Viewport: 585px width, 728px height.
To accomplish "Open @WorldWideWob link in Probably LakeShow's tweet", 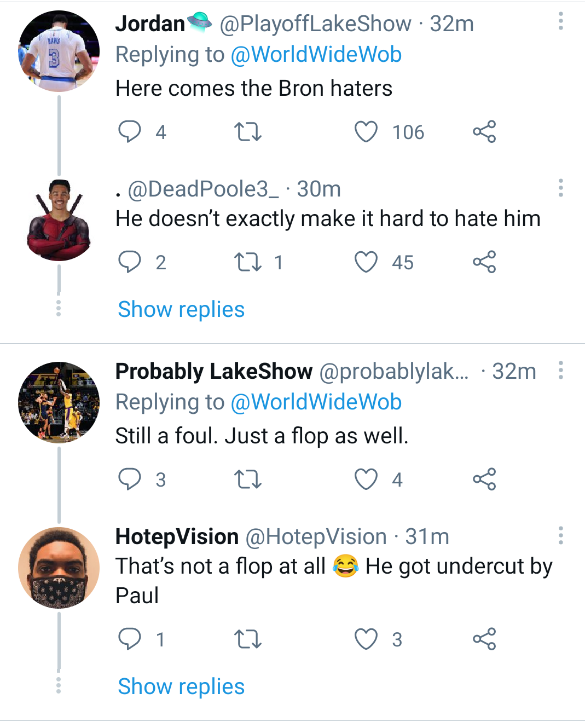I will [316, 402].
